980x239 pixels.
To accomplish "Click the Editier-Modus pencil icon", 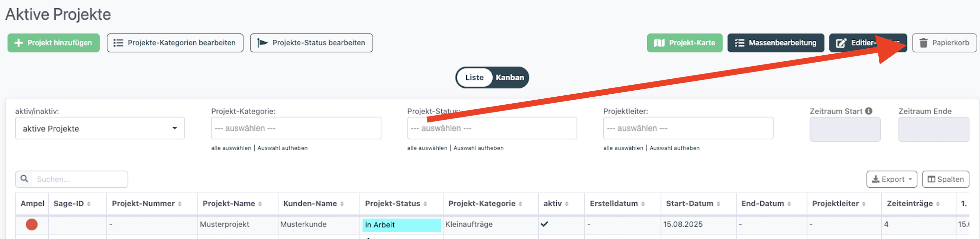I will [x=841, y=43].
